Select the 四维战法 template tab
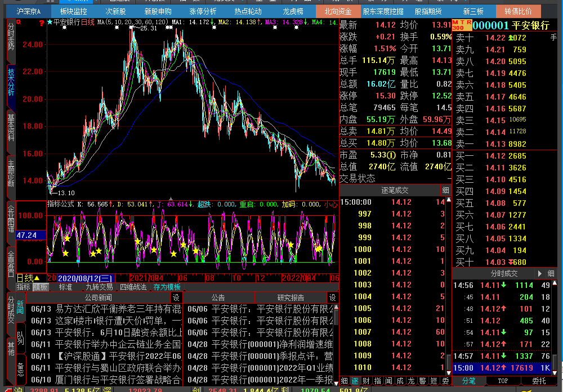Viewport: 563px width, 392px height. [133, 287]
